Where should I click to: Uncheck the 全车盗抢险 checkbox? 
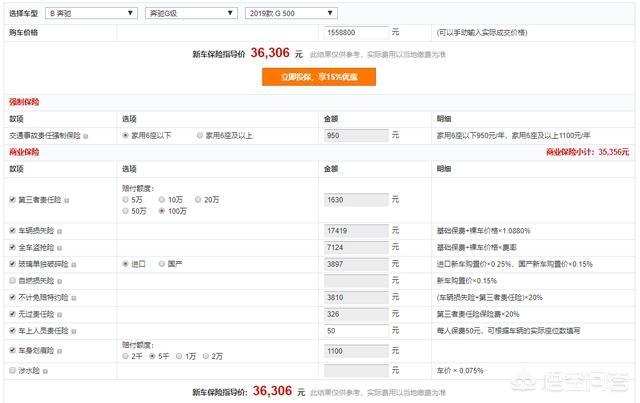[x=12, y=247]
